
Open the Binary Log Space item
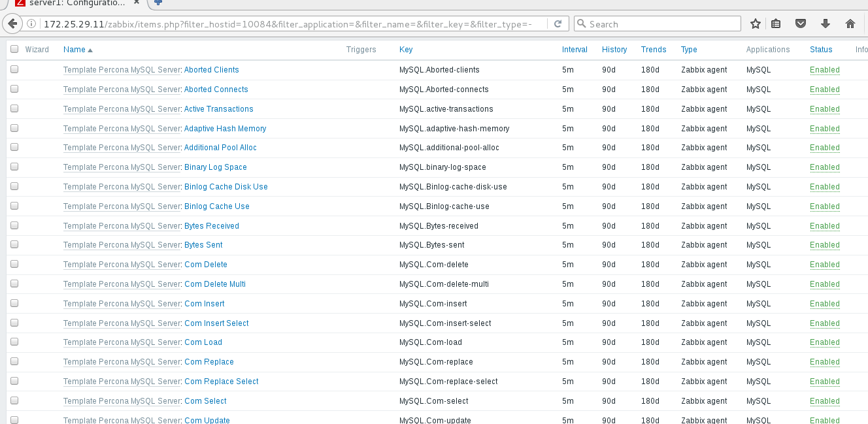pos(216,167)
